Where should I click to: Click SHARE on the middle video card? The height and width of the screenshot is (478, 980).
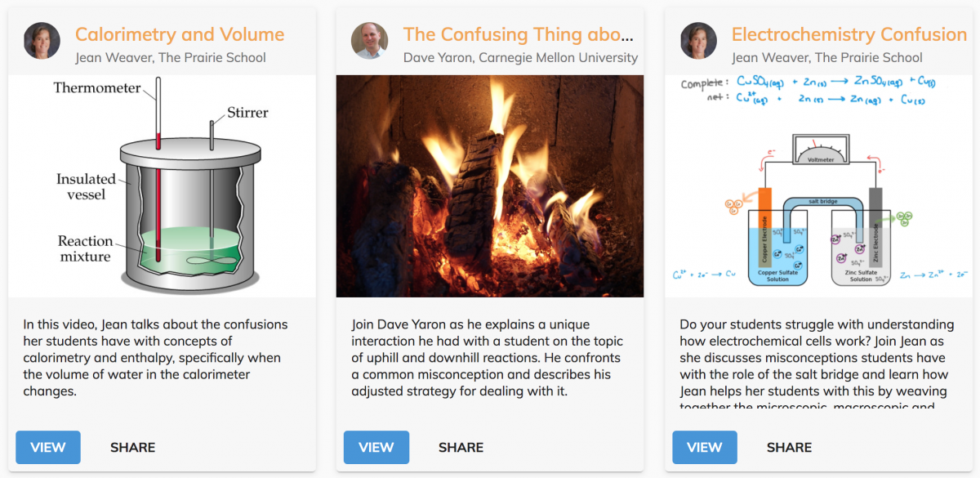pos(461,447)
